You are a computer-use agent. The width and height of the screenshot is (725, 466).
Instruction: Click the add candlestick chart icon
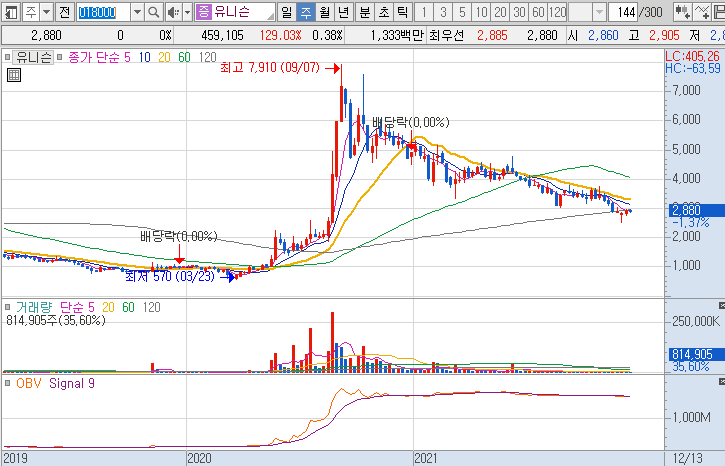point(682,12)
